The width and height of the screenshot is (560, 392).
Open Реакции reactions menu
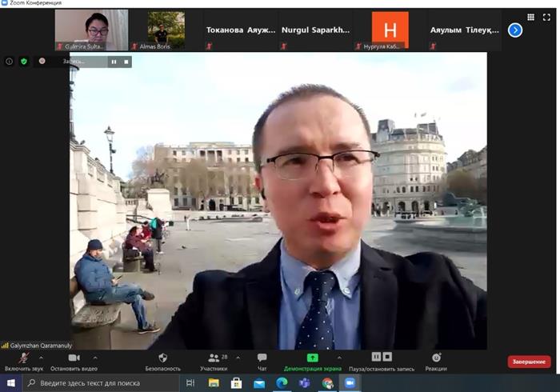(436, 358)
